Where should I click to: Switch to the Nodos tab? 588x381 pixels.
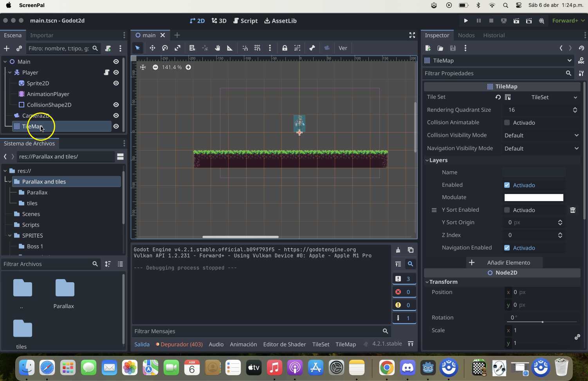tap(466, 35)
